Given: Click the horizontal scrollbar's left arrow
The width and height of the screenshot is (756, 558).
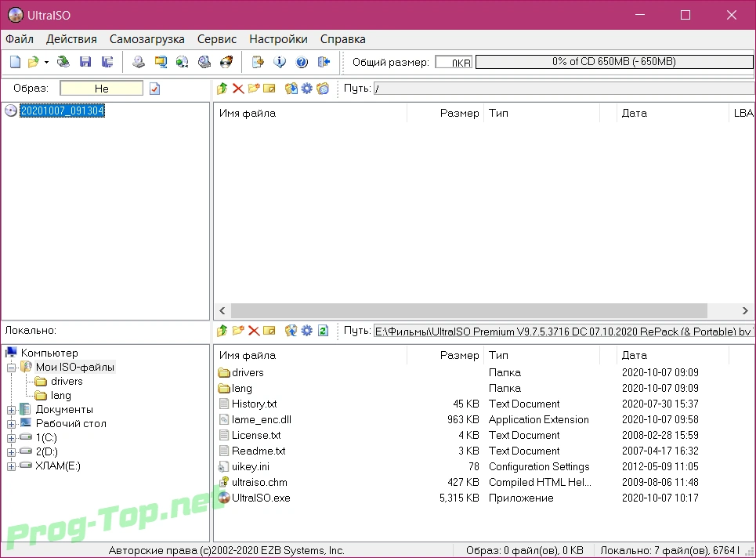Looking at the screenshot, I should (x=222, y=310).
